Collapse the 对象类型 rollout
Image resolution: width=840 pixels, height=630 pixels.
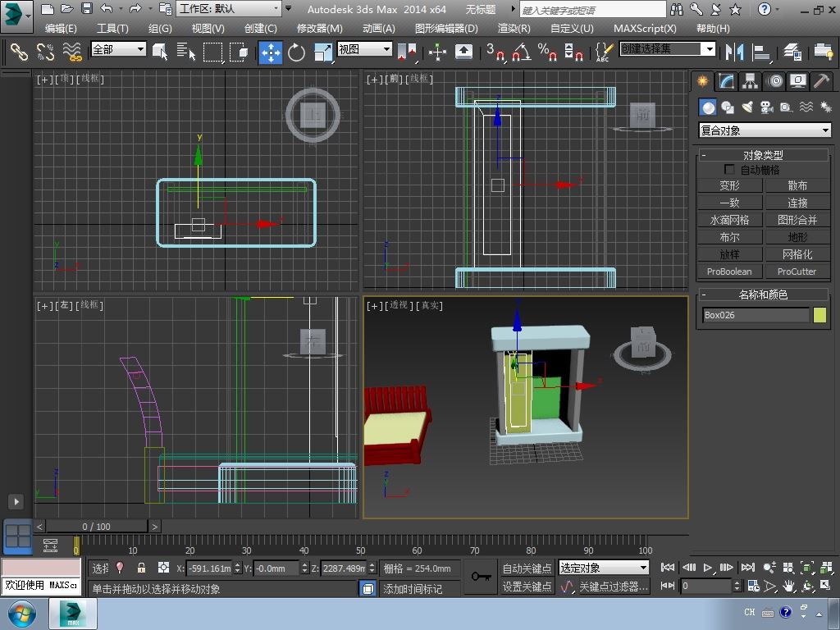point(763,154)
